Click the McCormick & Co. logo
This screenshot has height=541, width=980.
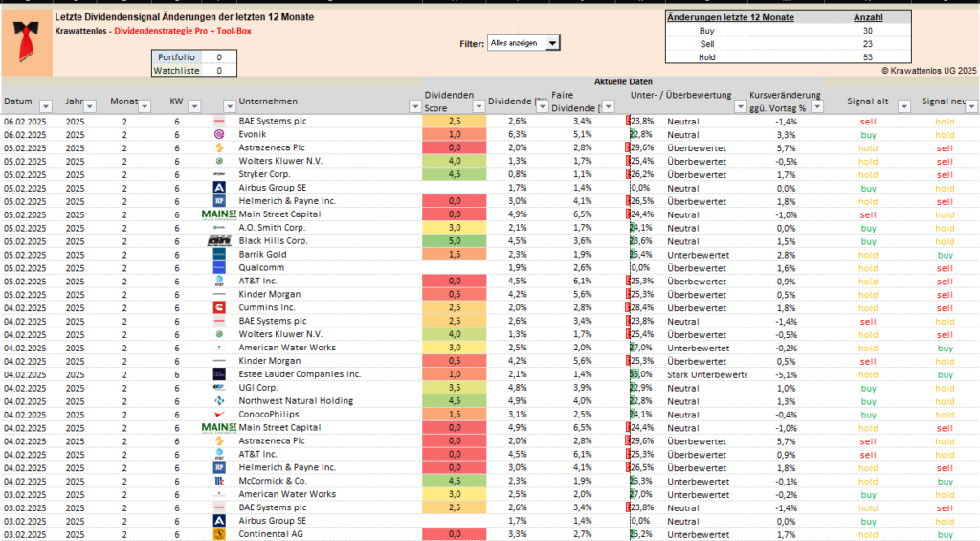[219, 481]
